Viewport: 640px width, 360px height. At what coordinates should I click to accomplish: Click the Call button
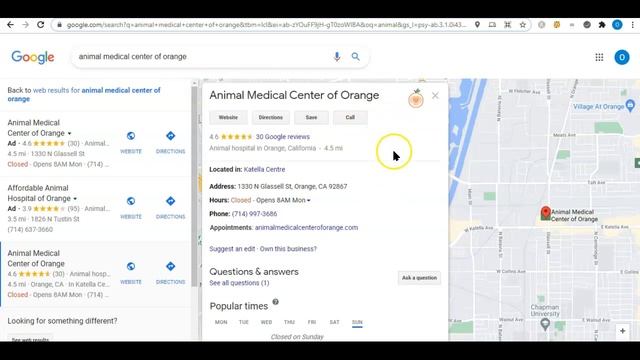click(x=350, y=117)
